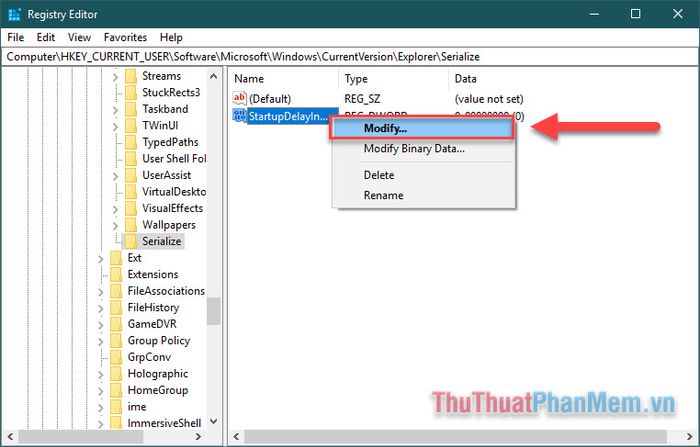Select the StuckRects3 key label
Image resolution: width=700 pixels, height=447 pixels.
(171, 92)
